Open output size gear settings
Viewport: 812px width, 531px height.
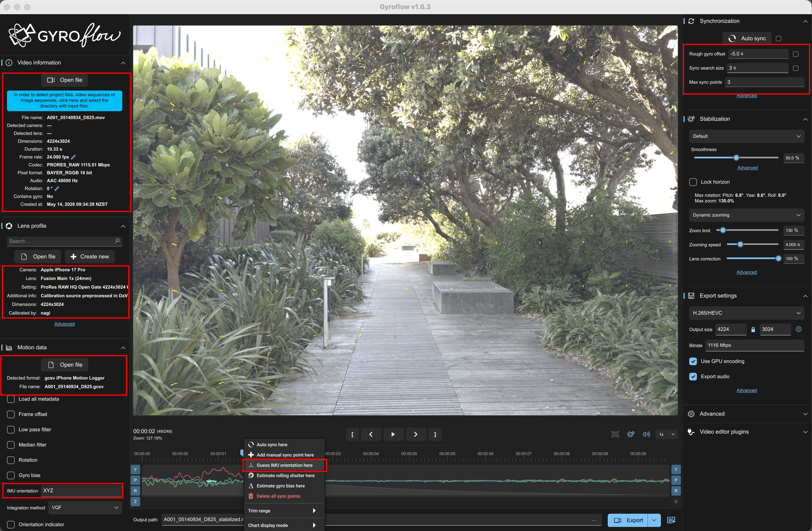pyautogui.click(x=799, y=329)
